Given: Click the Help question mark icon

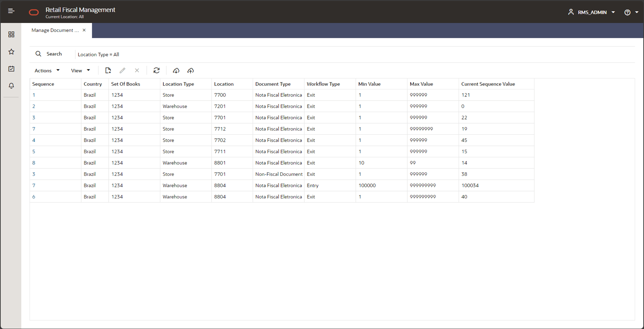Looking at the screenshot, I should pos(627,13).
